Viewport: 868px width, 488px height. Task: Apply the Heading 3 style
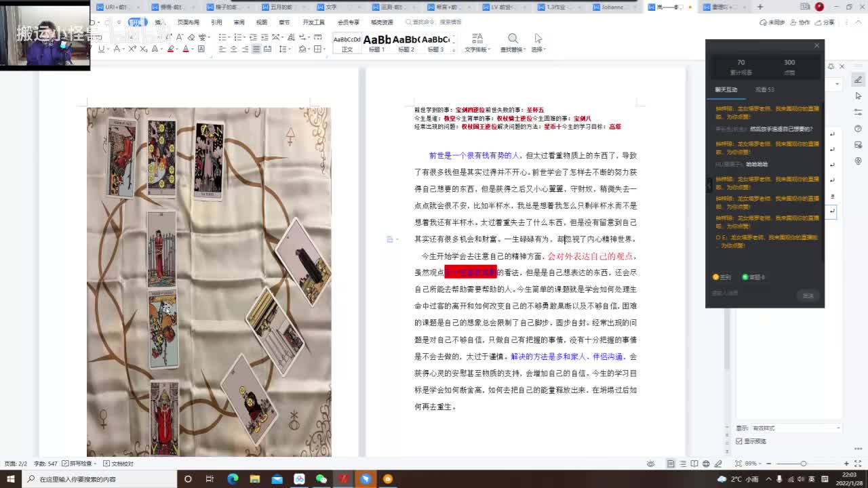click(435, 43)
